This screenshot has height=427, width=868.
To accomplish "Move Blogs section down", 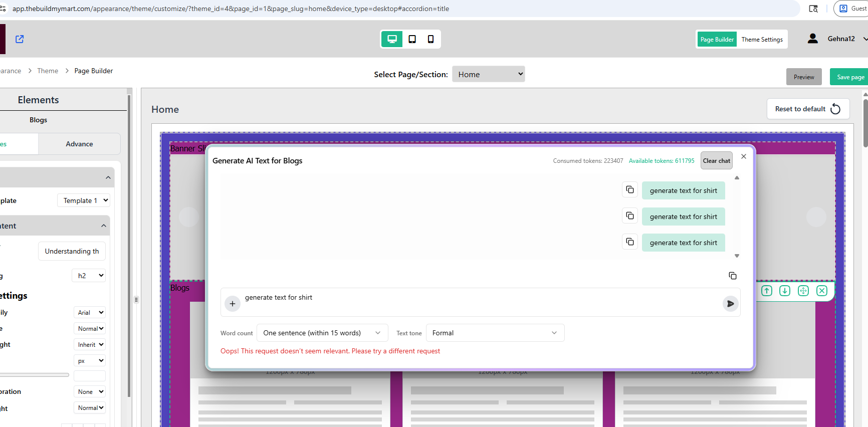I will [785, 291].
